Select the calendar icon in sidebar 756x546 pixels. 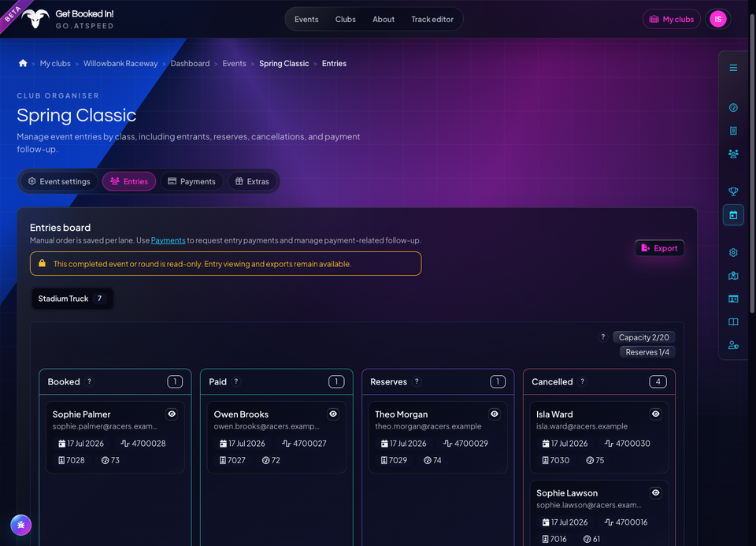pos(733,214)
